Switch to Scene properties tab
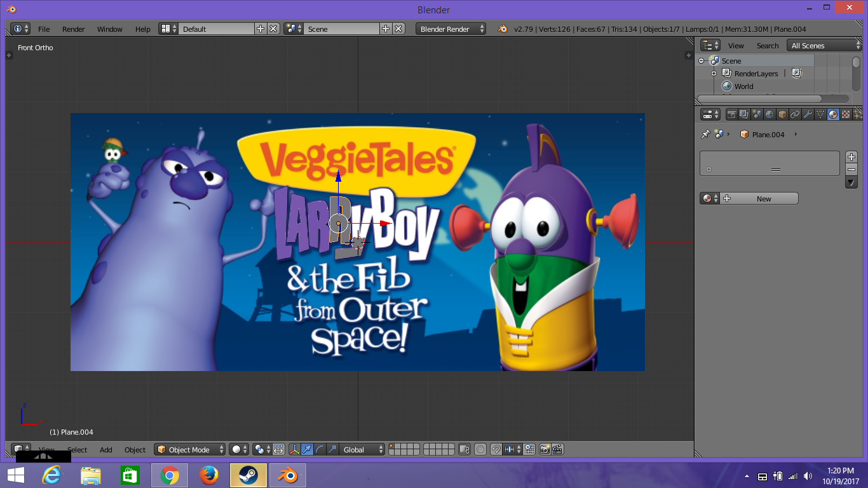868x488 pixels. click(x=757, y=114)
